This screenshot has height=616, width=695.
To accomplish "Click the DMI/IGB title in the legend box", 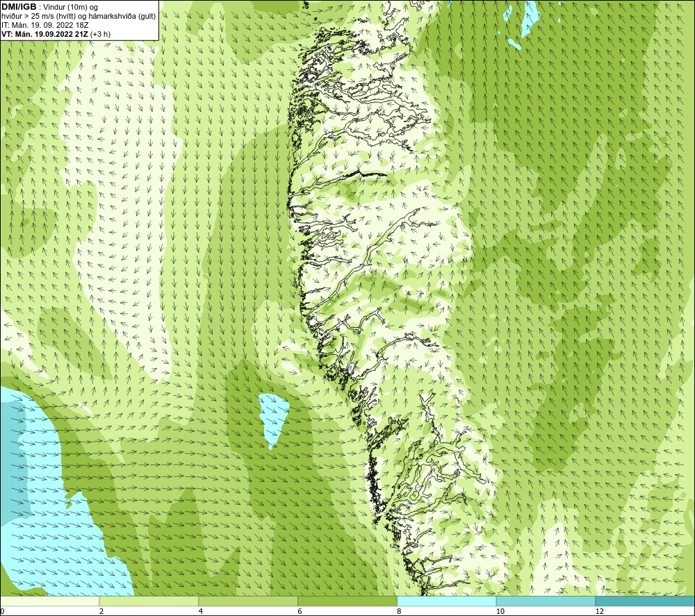I will (x=19, y=7).
